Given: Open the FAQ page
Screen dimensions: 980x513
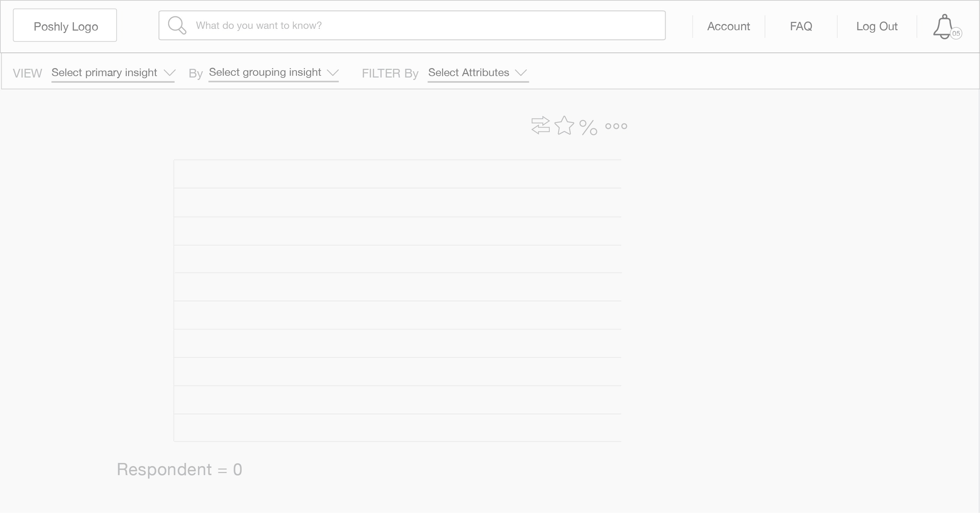Looking at the screenshot, I should 801,26.
